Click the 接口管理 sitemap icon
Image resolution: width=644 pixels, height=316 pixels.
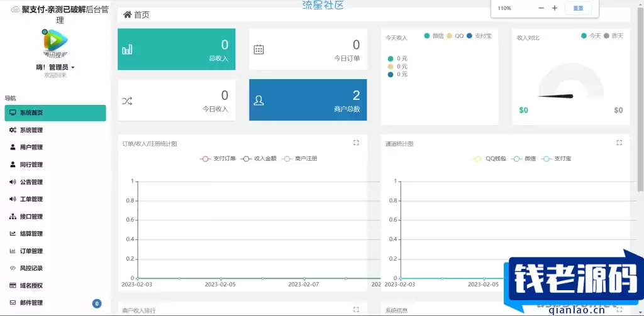13,216
